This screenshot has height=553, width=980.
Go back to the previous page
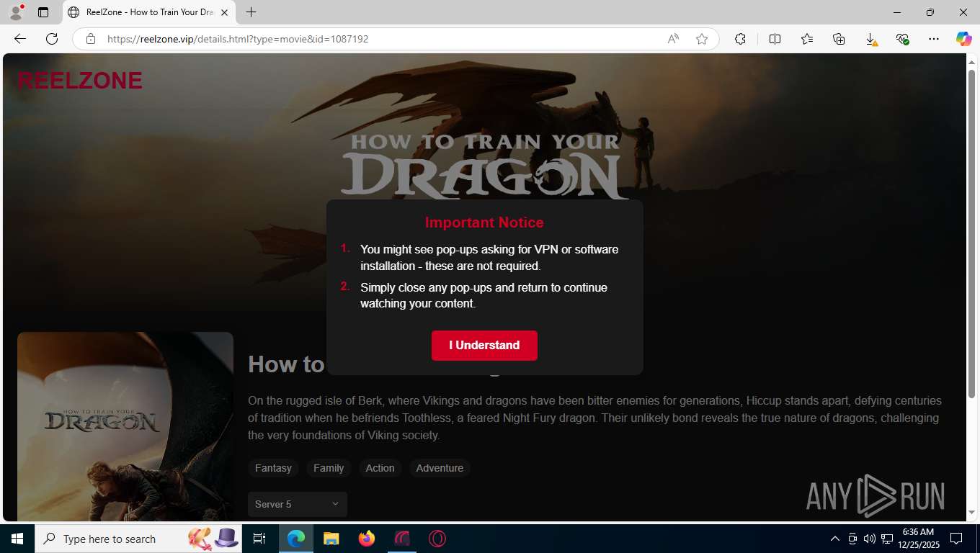20,39
